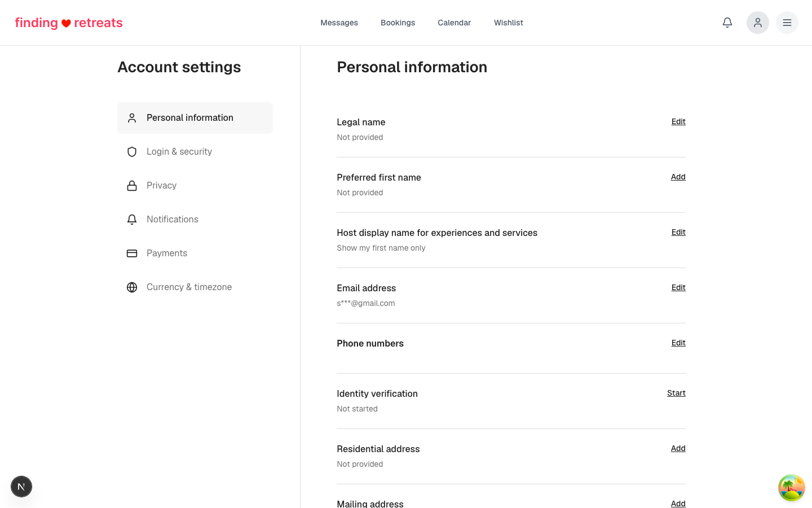Switch to Notifications settings
This screenshot has width=812, height=508.
[x=195, y=220]
